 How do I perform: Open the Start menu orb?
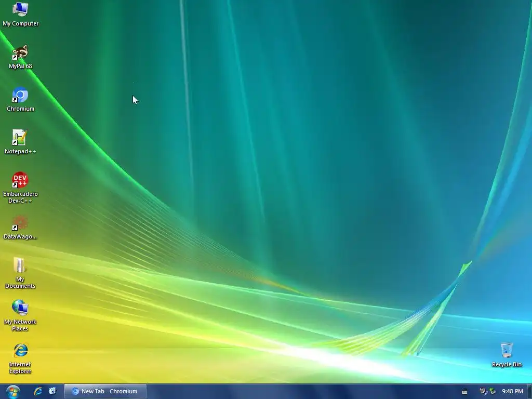[x=13, y=392]
